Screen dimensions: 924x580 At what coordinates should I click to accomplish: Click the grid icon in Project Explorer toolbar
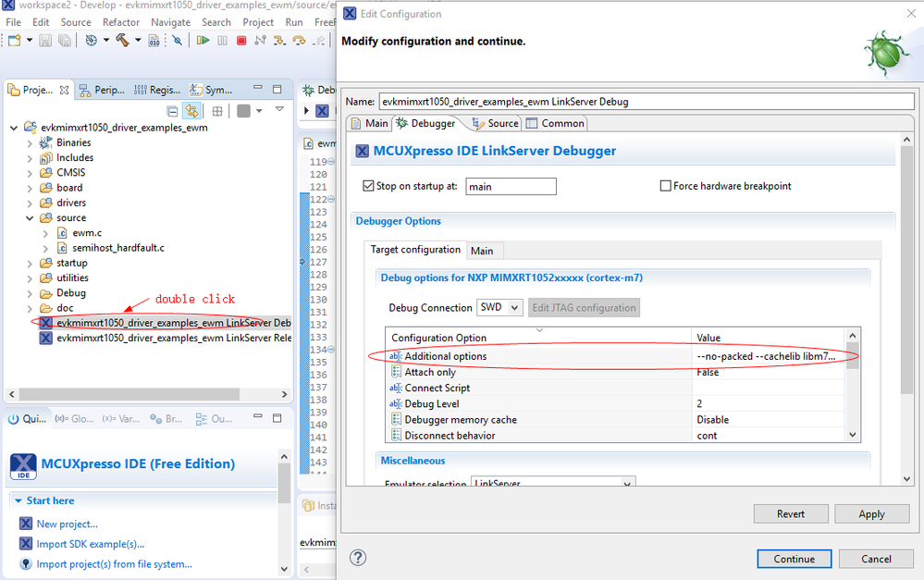[x=217, y=111]
